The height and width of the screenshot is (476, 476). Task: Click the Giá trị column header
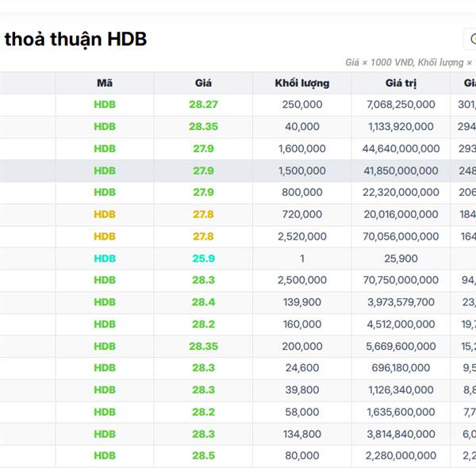401,83
